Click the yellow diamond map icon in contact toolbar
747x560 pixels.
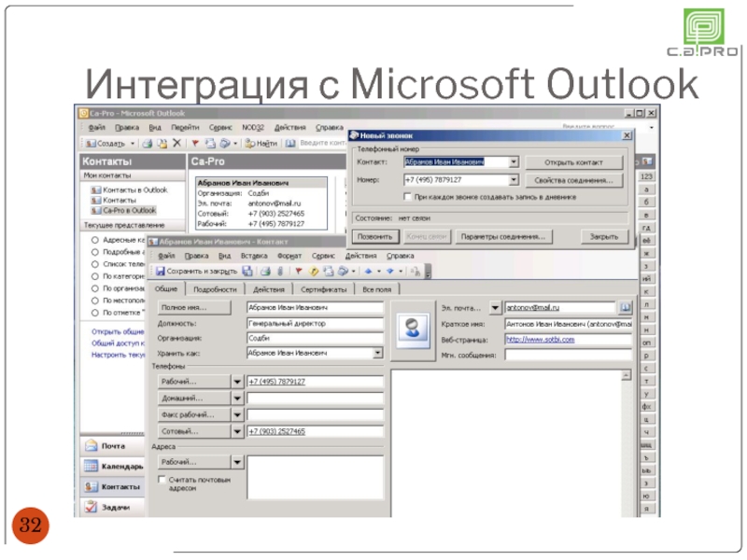(x=314, y=271)
